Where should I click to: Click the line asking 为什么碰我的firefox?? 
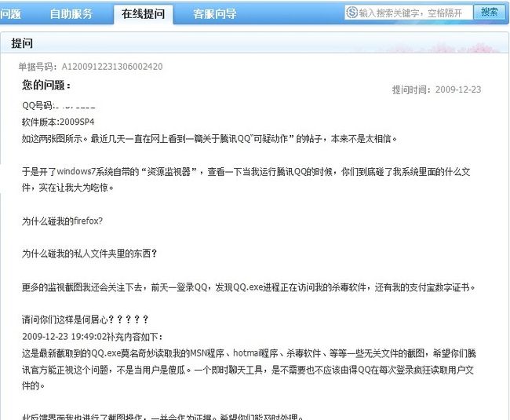(x=62, y=221)
